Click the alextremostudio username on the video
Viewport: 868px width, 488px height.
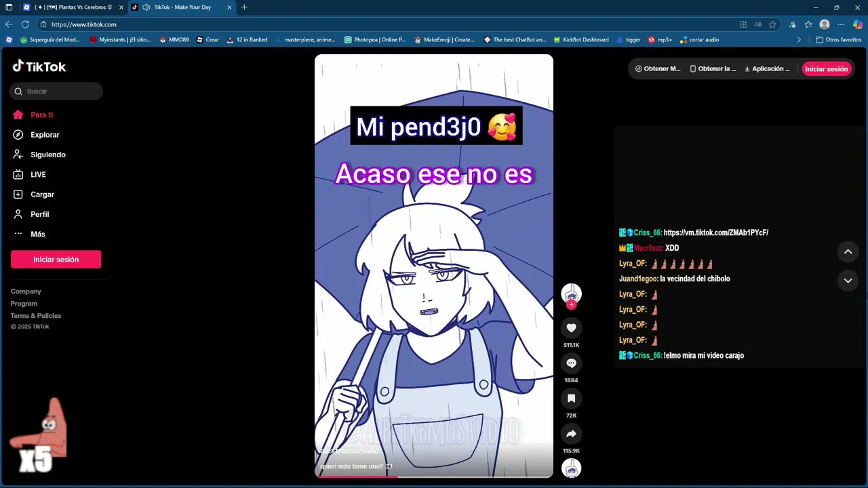349,451
